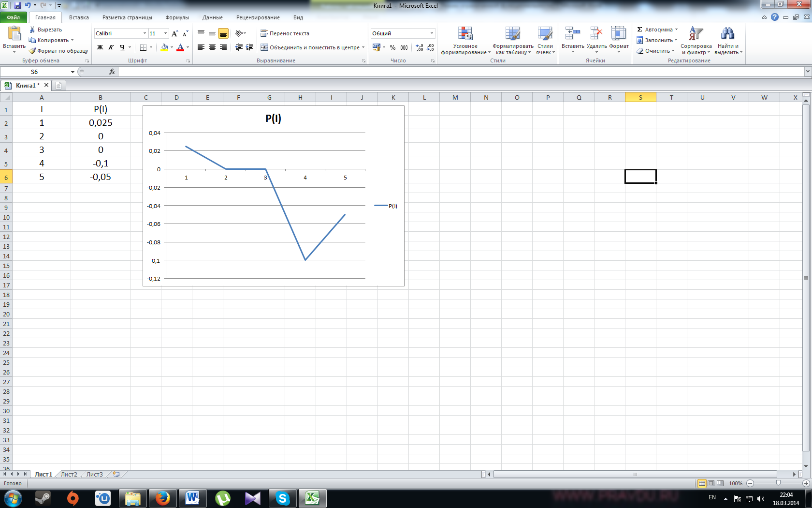The height and width of the screenshot is (508, 812).
Task: Toggle bold Ж formatting
Action: click(100, 47)
